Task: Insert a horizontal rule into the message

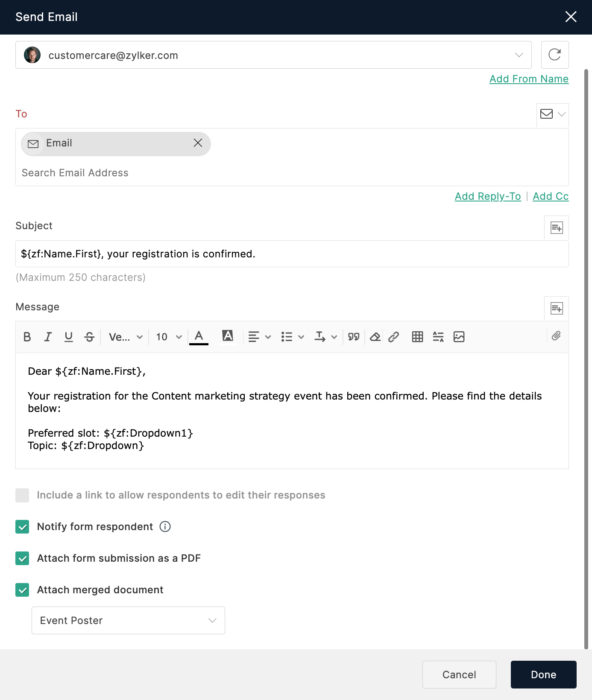Action: point(438,337)
